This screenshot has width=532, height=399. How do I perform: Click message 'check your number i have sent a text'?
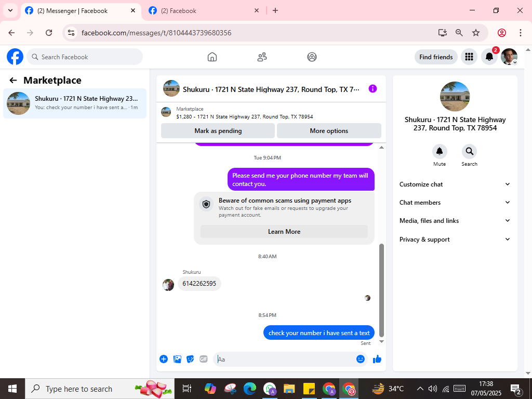319,333
